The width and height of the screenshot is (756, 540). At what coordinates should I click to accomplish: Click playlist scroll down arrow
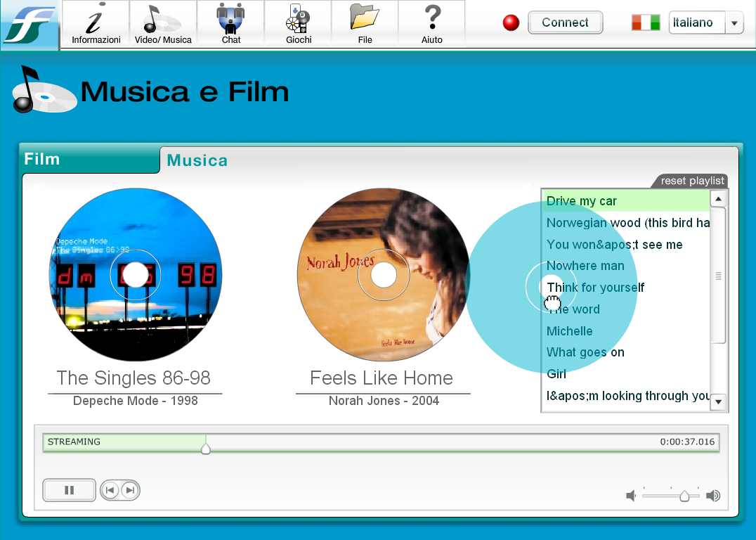(x=718, y=401)
